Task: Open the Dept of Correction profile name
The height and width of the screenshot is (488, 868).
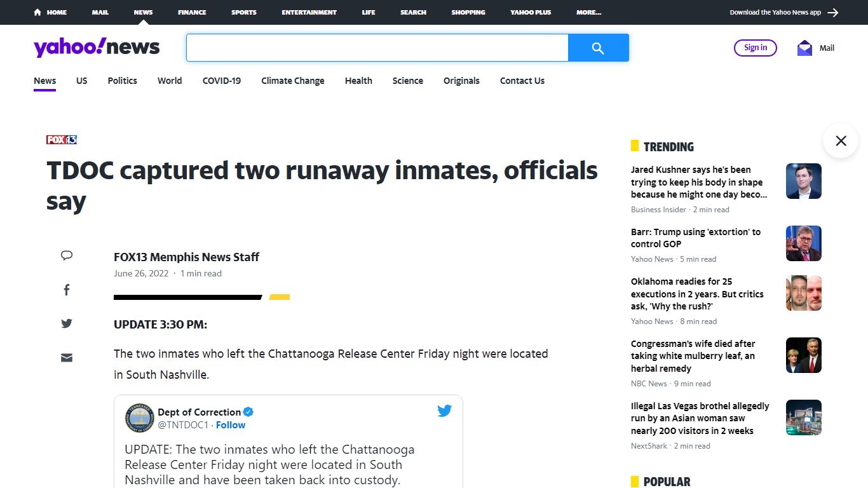Action: click(x=200, y=412)
